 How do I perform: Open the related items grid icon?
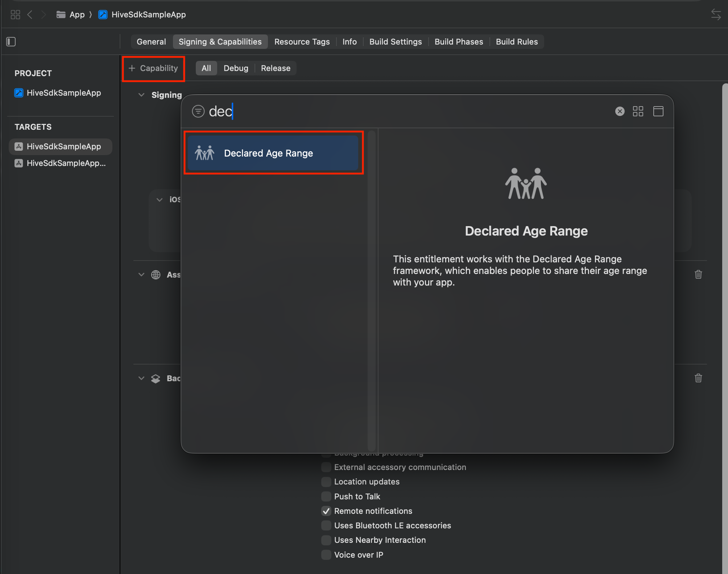click(15, 14)
